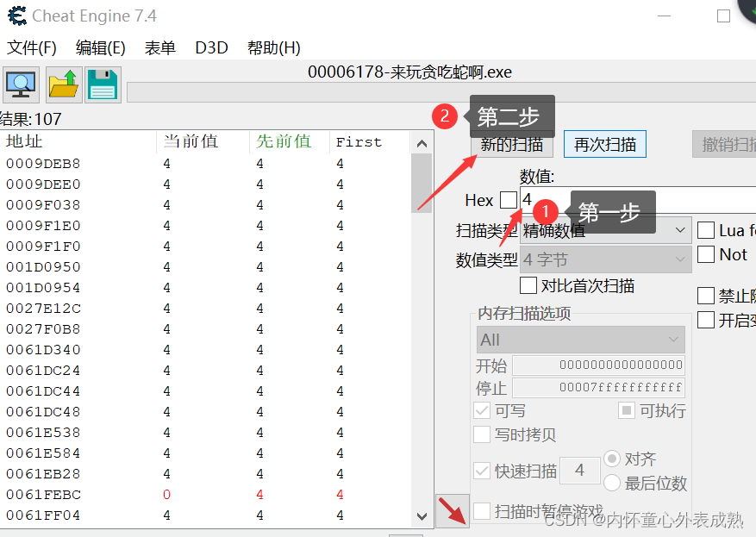Toggle the Hex checkbox
Image resolution: width=756 pixels, height=537 pixels.
tap(509, 200)
